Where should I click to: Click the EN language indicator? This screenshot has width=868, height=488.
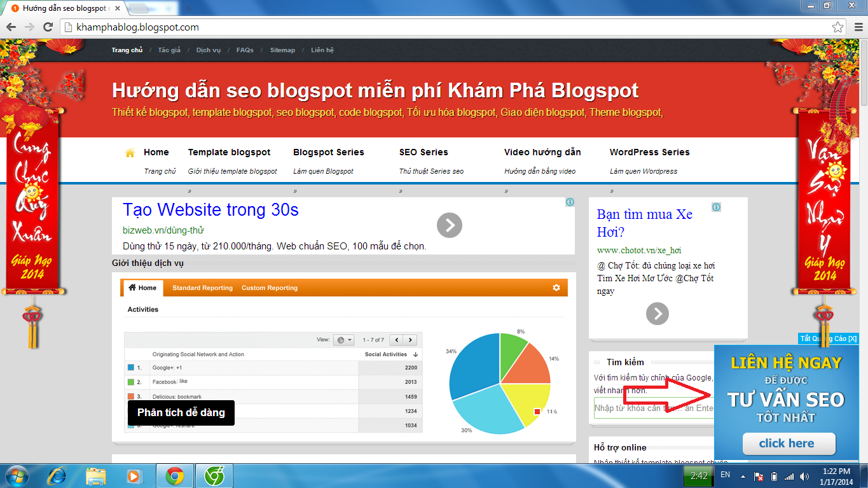[x=725, y=475]
